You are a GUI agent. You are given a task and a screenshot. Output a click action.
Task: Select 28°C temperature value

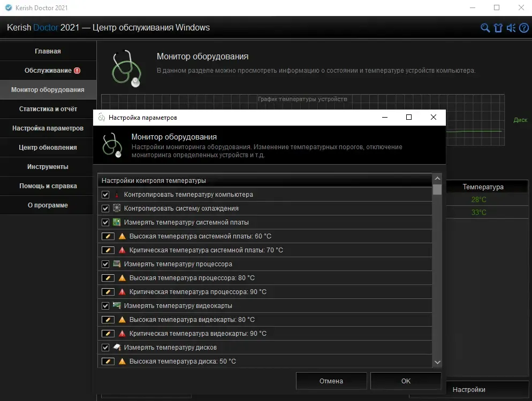(478, 199)
